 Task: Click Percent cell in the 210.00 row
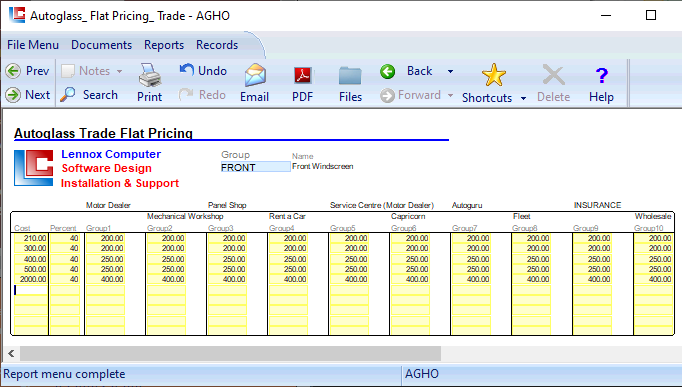click(65, 238)
